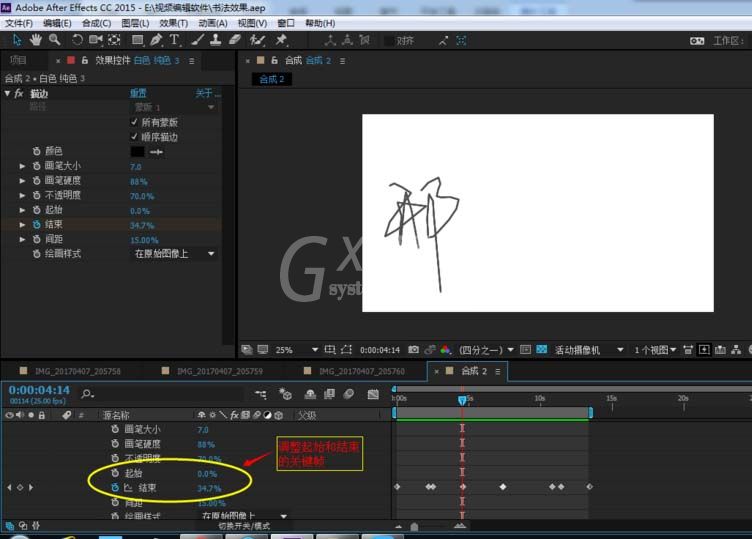Go to previous keyframe arrow for 结束
Screen dimensions: 752x539
9,487
